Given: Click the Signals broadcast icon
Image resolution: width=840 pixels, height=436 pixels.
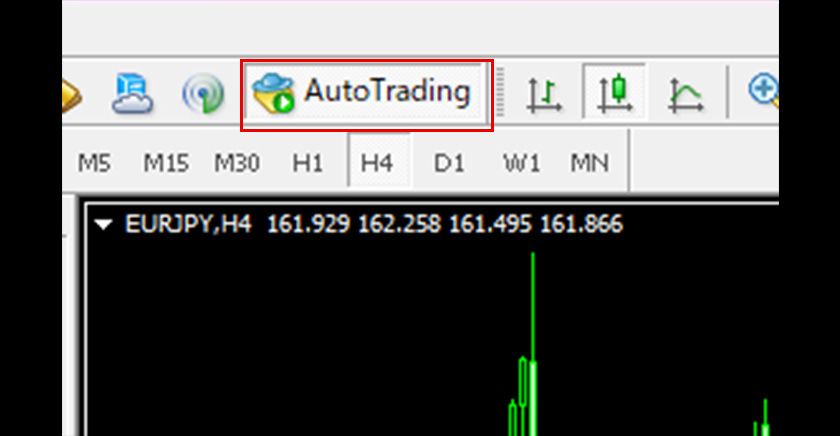Looking at the screenshot, I should [x=202, y=94].
